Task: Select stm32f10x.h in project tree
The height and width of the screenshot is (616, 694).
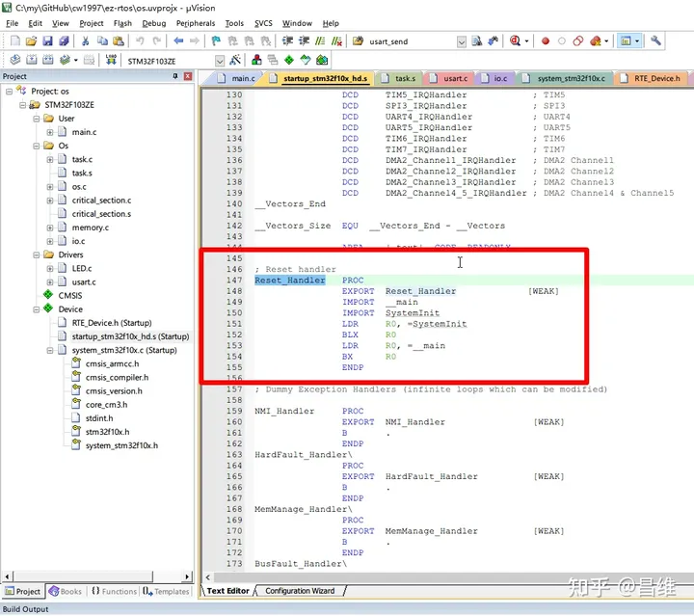Action: [107, 432]
